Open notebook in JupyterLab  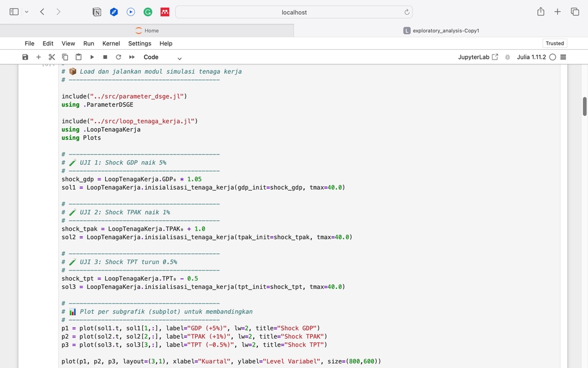pyautogui.click(x=478, y=57)
